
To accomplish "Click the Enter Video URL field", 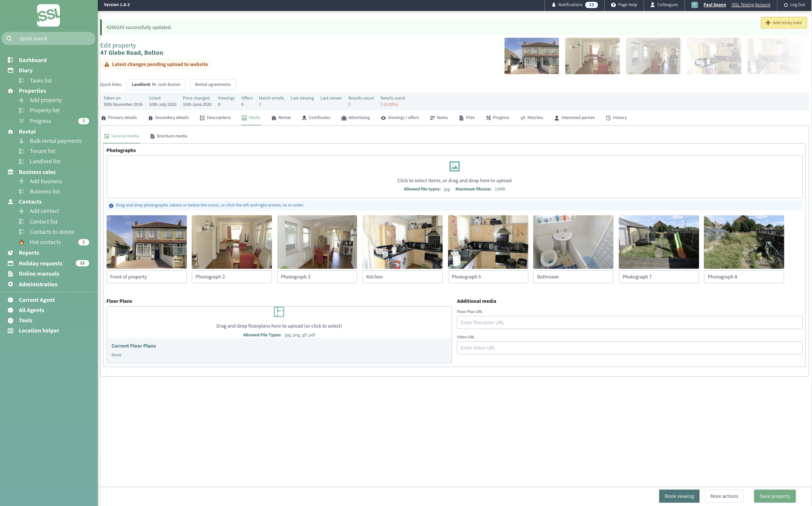I will [629, 348].
